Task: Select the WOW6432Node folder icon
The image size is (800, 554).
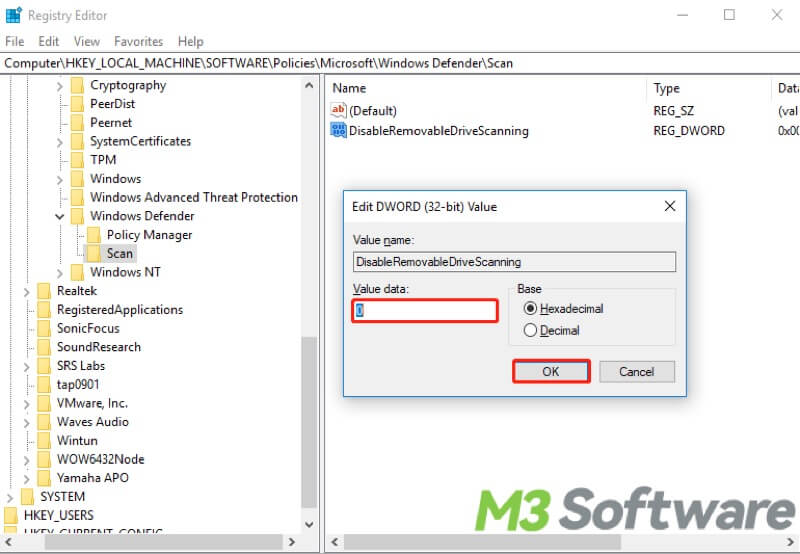Action: pyautogui.click(x=44, y=460)
